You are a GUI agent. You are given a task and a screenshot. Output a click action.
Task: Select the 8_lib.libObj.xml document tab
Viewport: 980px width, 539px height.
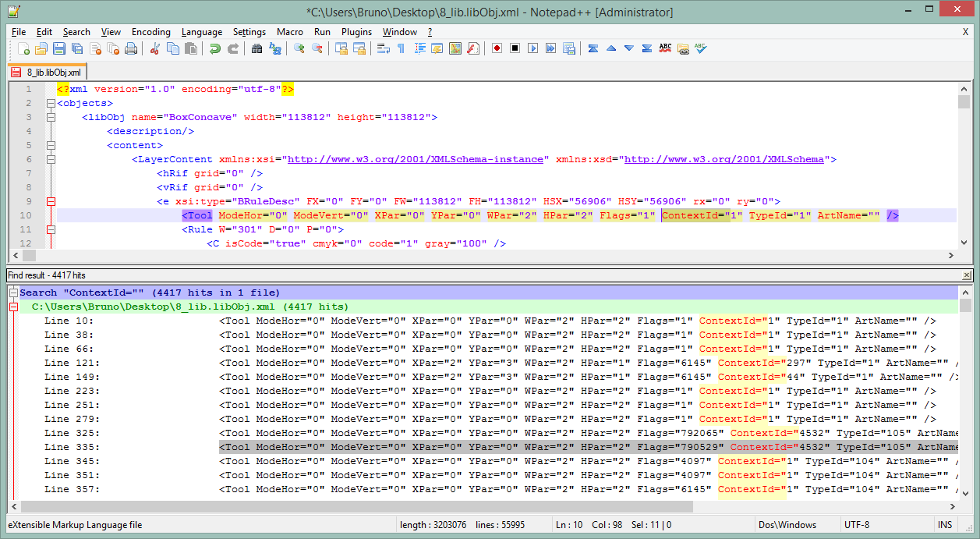[x=47, y=72]
